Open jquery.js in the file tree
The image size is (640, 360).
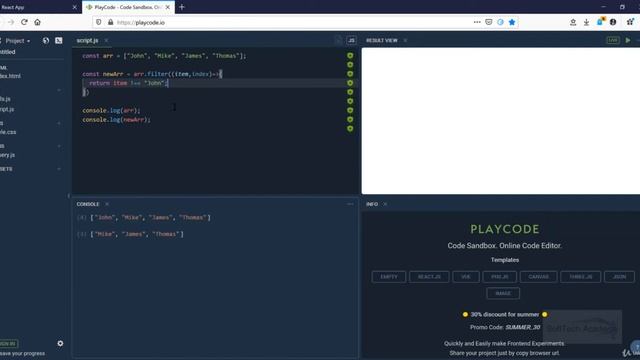pos(8,155)
